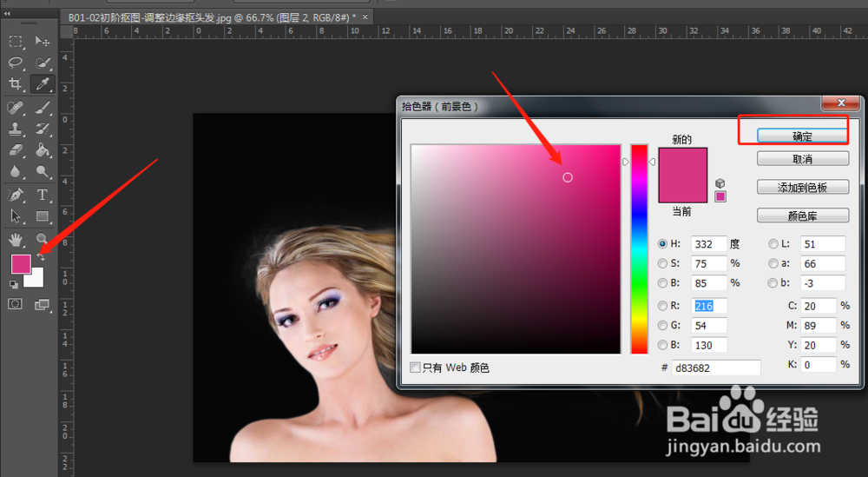Viewport: 868px width, 477px height.
Task: Switch to the B01-02 document tab
Action: point(213,17)
